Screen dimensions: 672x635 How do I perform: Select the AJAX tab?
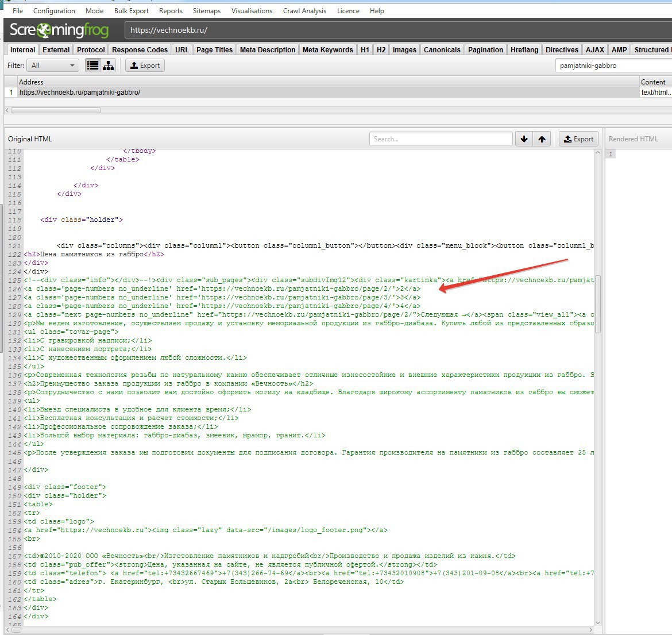(x=595, y=50)
